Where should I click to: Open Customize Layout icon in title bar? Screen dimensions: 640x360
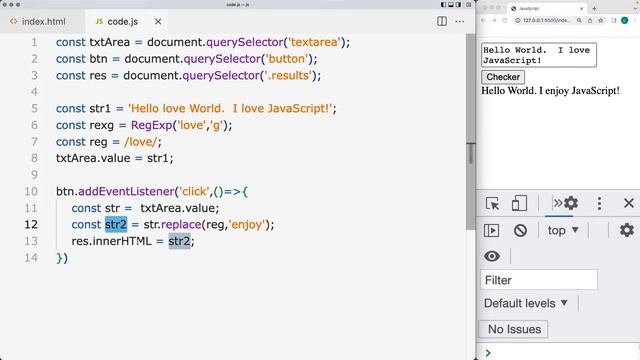click(x=469, y=5)
